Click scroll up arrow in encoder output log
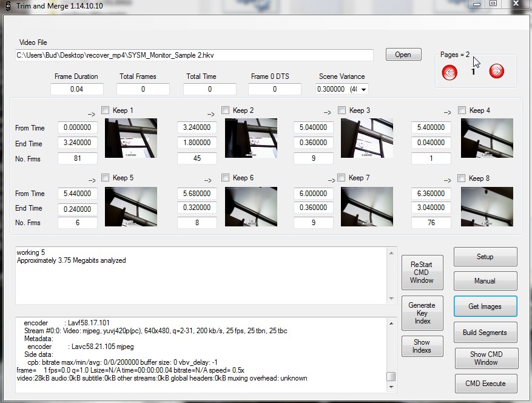Viewport: 532px width, 403px height. pyautogui.click(x=391, y=323)
